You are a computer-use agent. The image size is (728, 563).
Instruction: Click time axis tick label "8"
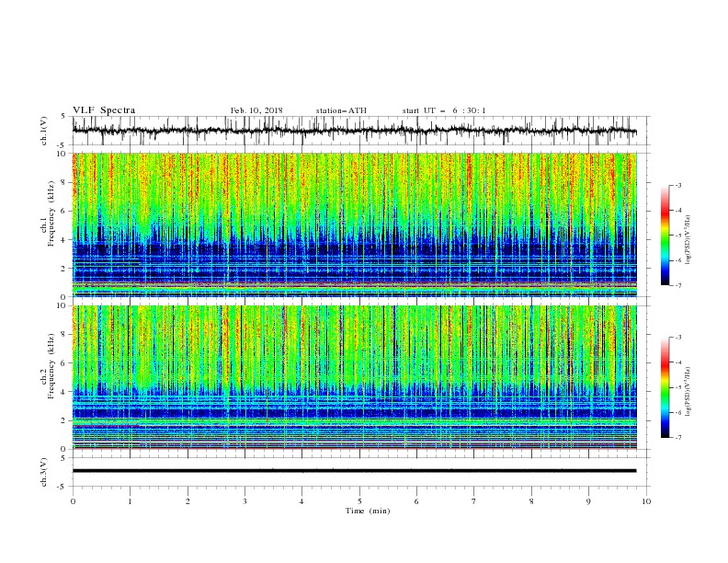point(531,501)
